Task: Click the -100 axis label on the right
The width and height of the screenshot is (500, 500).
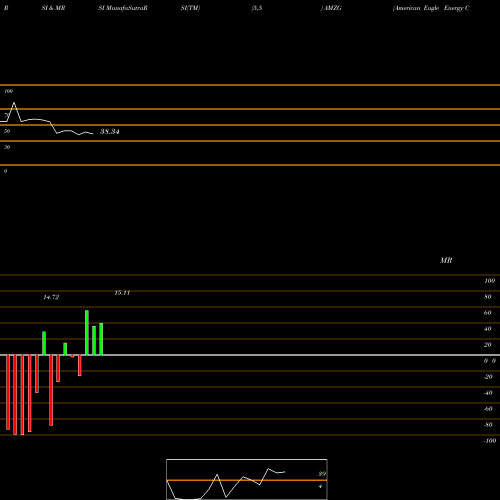Action: [490, 441]
